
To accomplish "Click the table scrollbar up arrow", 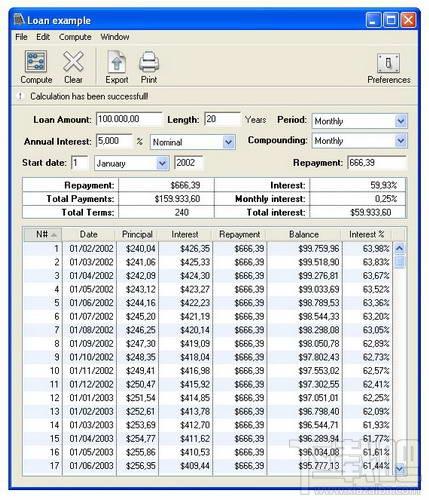I will point(399,248).
